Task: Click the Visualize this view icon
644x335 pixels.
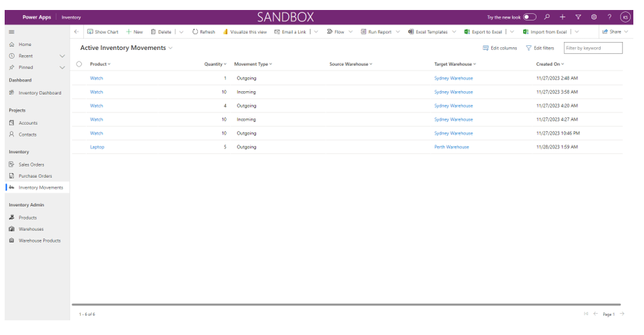Action: coord(226,32)
